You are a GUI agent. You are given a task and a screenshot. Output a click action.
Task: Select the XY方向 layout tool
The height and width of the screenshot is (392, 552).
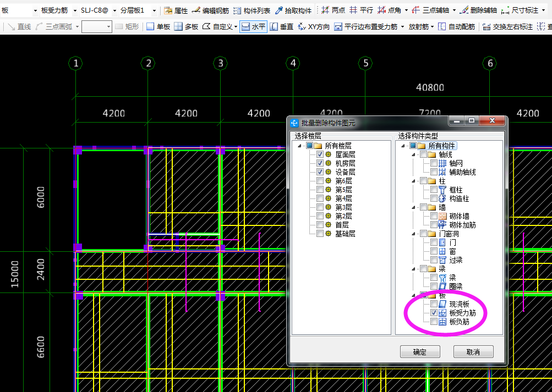[x=313, y=27]
